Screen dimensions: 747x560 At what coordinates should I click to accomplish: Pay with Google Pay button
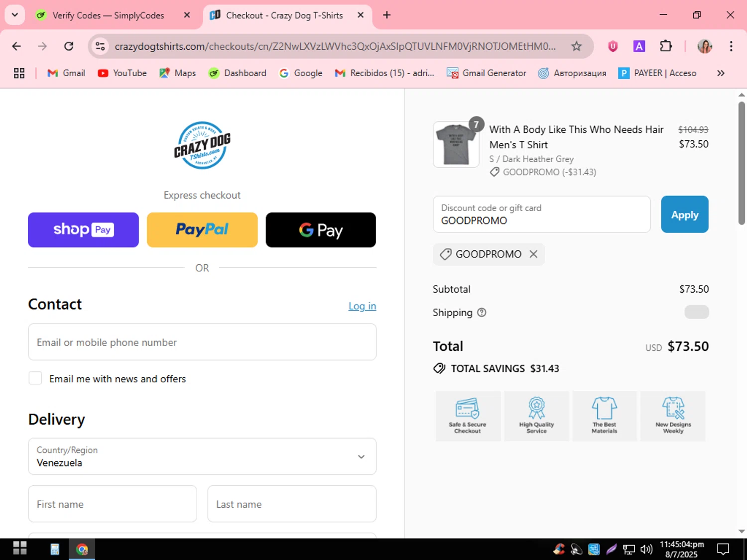321,230
